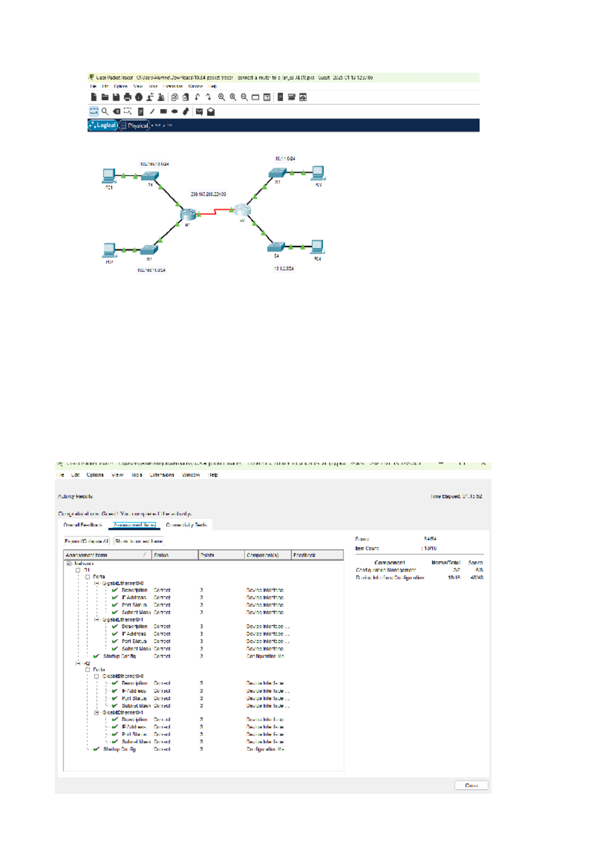
Task: Click the Undo arrow icon
Action: 198,97
